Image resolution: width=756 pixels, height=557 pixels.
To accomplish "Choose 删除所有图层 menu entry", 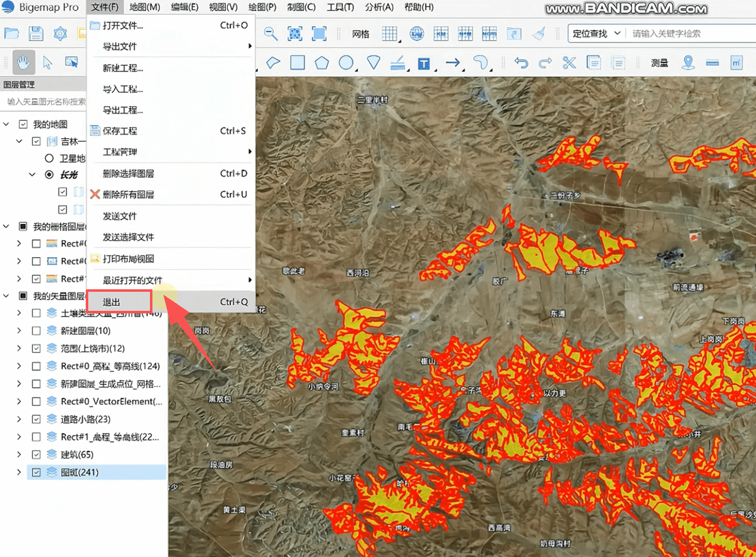I will [170, 194].
